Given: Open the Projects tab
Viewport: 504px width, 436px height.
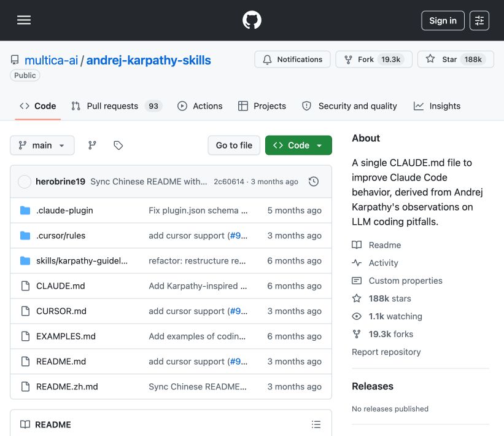Looking at the screenshot, I should (x=262, y=106).
